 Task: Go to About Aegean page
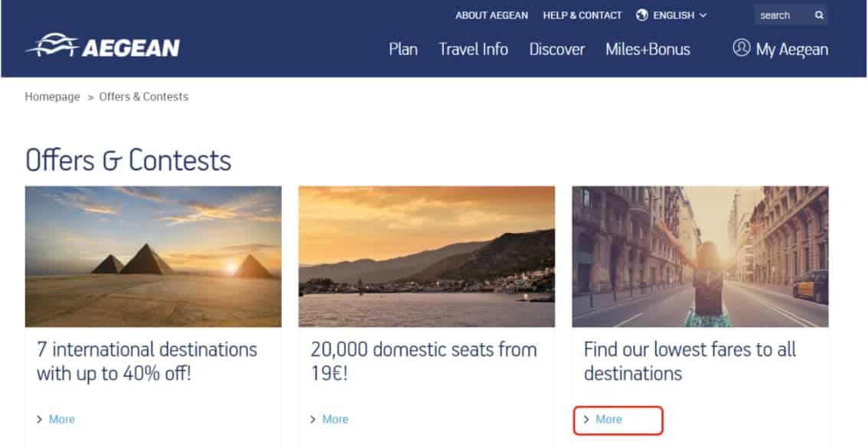[x=491, y=15]
